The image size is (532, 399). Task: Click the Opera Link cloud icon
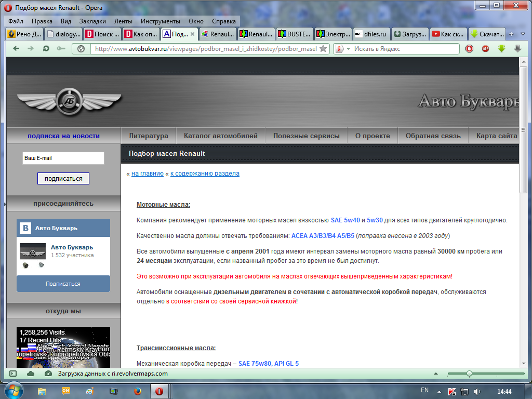point(31,374)
